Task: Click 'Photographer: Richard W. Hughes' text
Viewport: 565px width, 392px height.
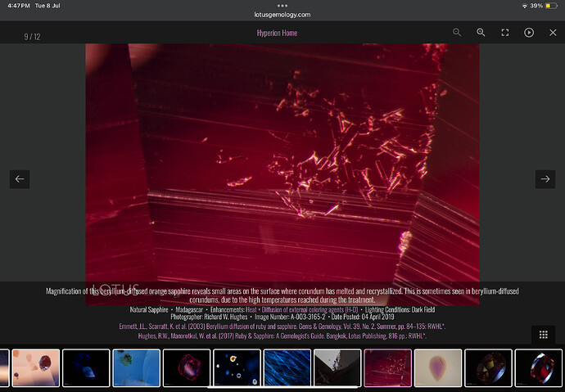Action: click(x=209, y=318)
